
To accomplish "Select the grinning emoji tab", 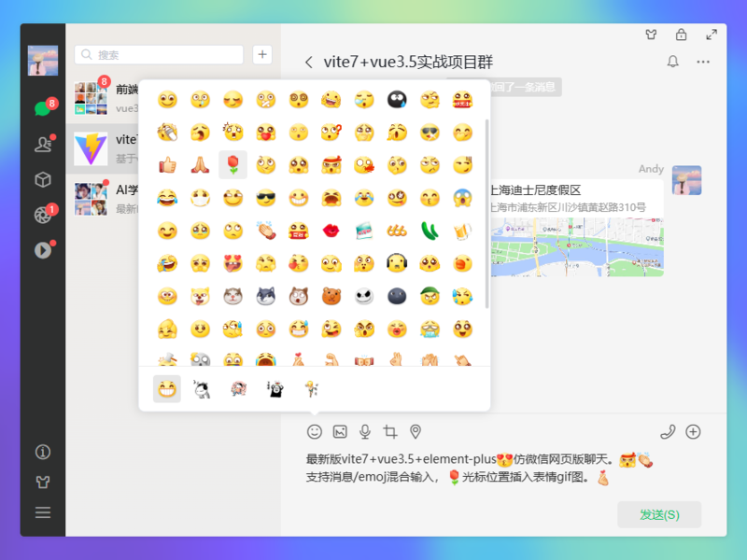I will 167,389.
